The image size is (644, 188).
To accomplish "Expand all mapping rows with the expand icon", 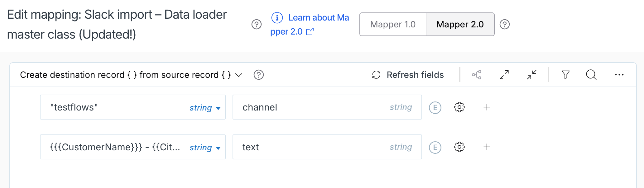I will (504, 75).
